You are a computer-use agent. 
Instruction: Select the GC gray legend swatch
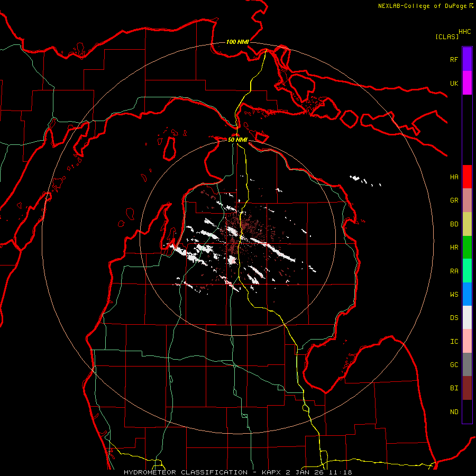pyautogui.click(x=467, y=364)
